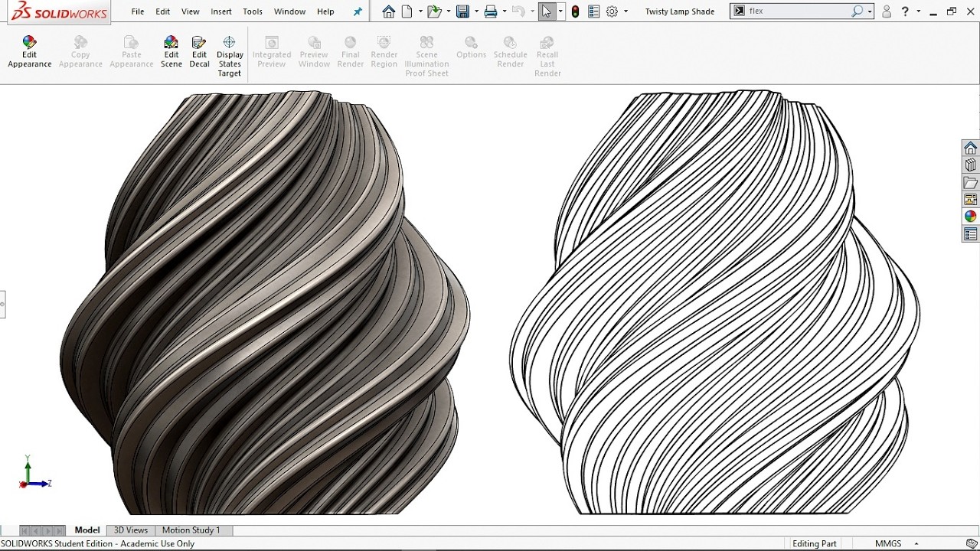Expand the Save dropdown arrow

click(x=476, y=11)
